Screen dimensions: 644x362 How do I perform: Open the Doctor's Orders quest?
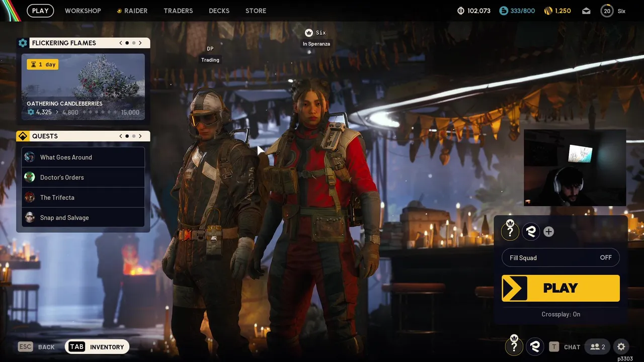point(83,177)
